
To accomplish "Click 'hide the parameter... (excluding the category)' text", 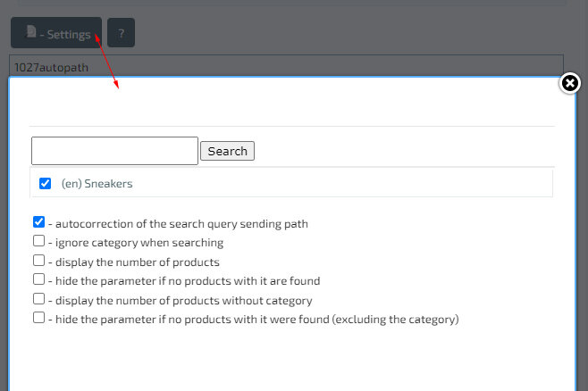I will (256, 320).
